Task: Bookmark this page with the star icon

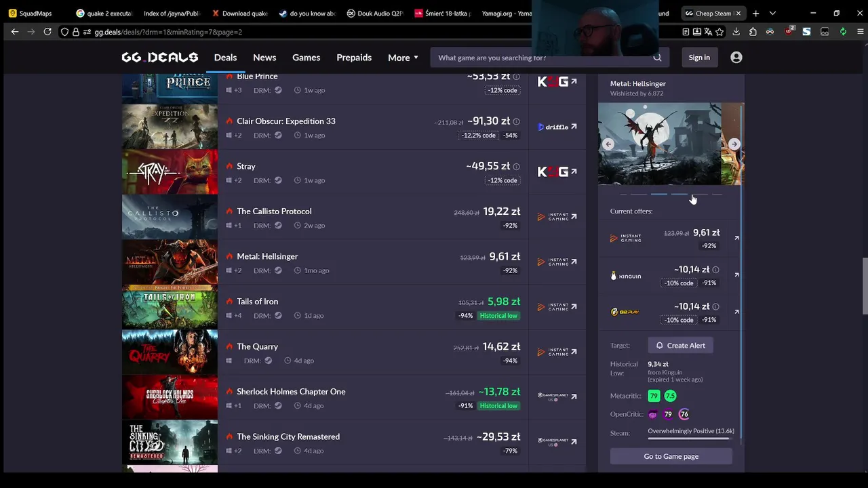Action: tap(719, 32)
